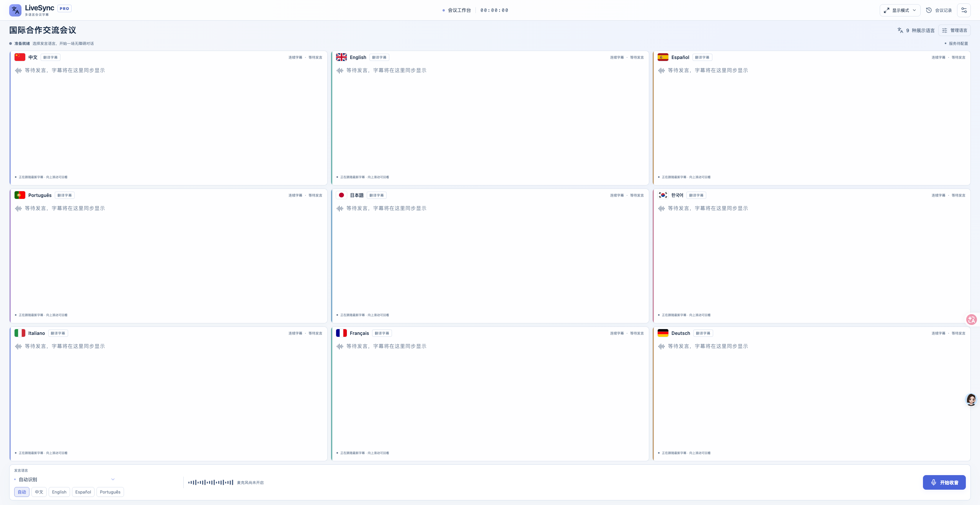Click the Portugal flag on Português panel

(20, 195)
